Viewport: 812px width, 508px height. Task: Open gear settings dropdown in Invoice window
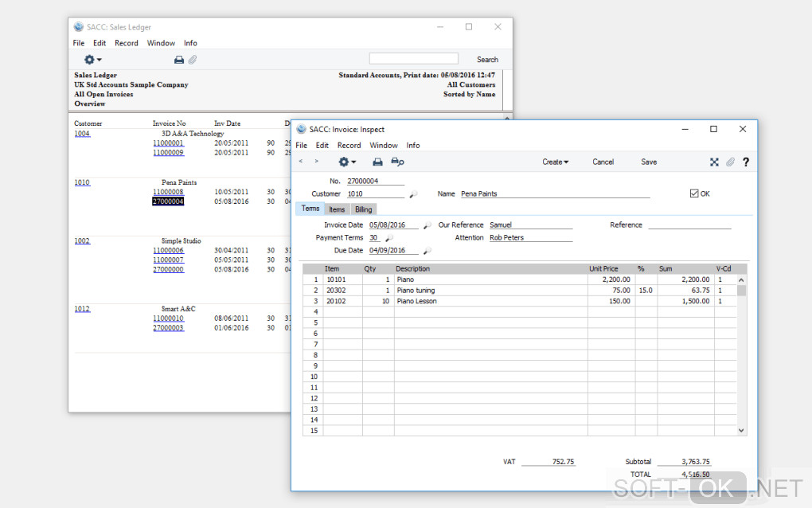coord(347,162)
